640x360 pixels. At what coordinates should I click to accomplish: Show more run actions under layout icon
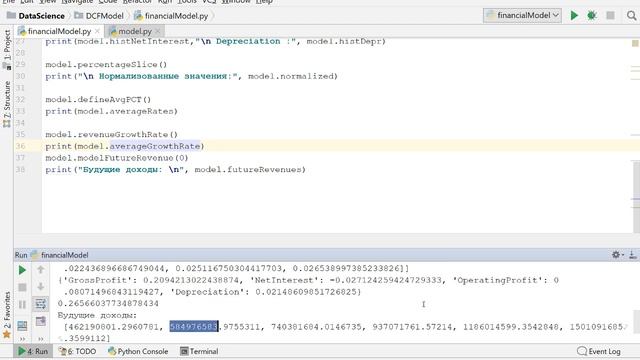pos(22,339)
